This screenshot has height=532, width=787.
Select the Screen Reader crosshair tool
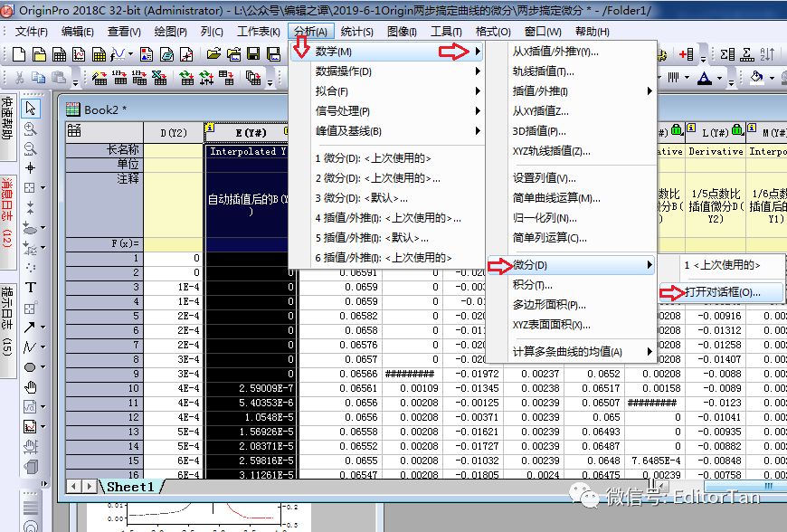point(30,167)
